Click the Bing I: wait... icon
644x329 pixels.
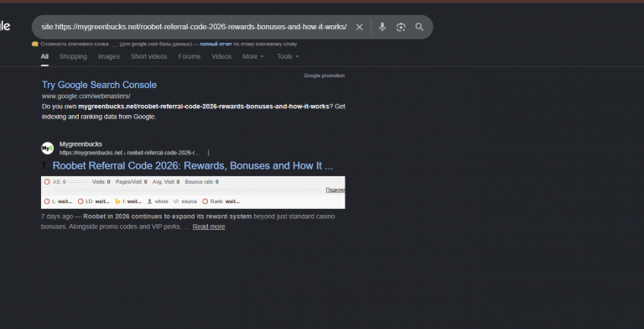(x=118, y=201)
